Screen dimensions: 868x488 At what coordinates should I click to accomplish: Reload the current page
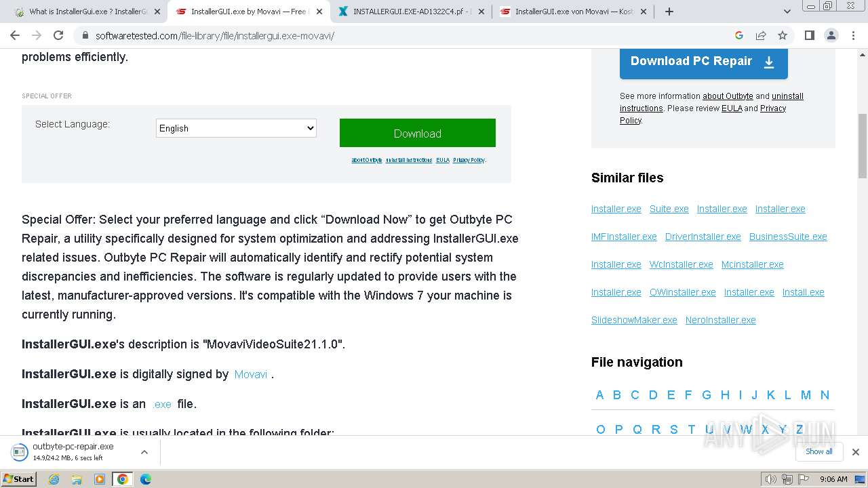[58, 35]
